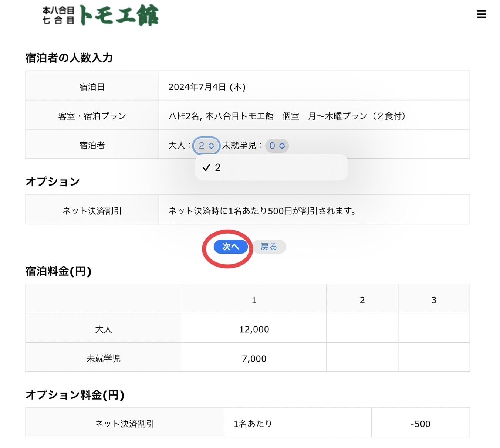Click the room plan description text
Viewport: 500px width, 448px height.
287,116
